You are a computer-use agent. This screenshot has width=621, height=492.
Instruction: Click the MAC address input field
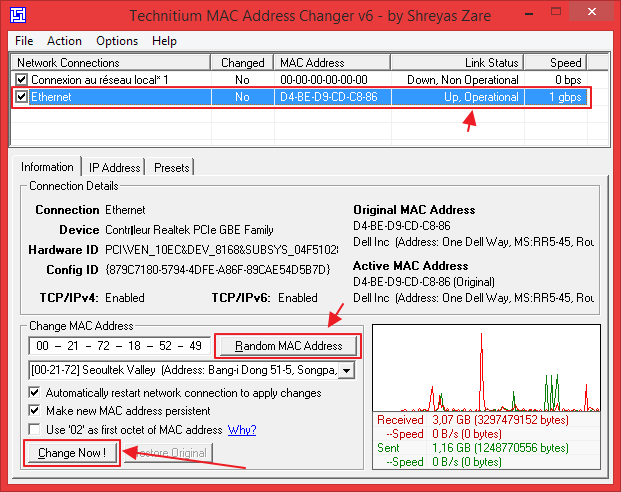(x=120, y=346)
